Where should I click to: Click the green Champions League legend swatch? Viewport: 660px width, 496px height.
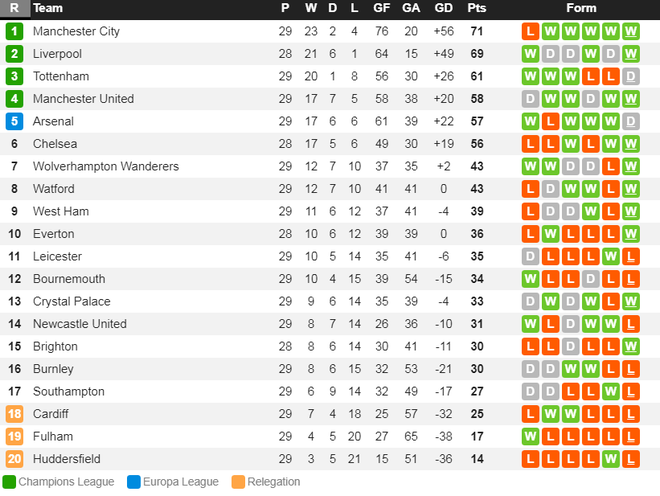point(9,482)
